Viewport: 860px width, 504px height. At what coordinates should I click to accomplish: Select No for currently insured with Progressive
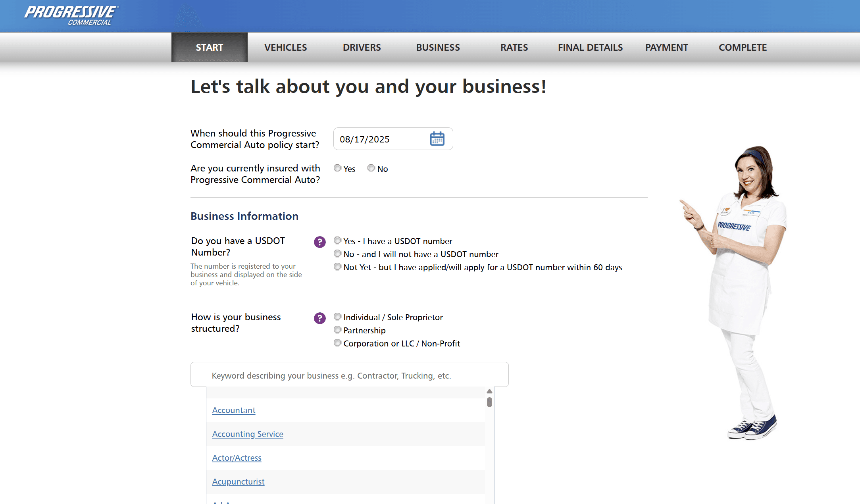click(x=371, y=168)
